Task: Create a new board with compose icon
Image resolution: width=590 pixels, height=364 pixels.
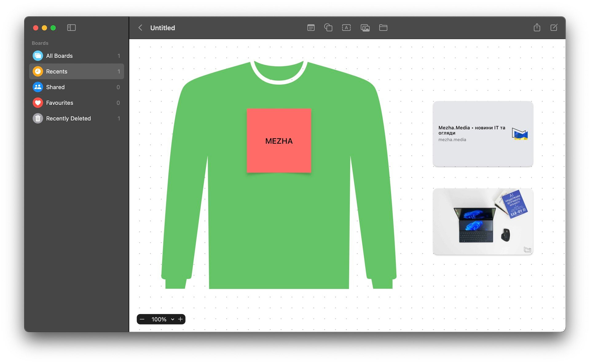Action: 554,28
